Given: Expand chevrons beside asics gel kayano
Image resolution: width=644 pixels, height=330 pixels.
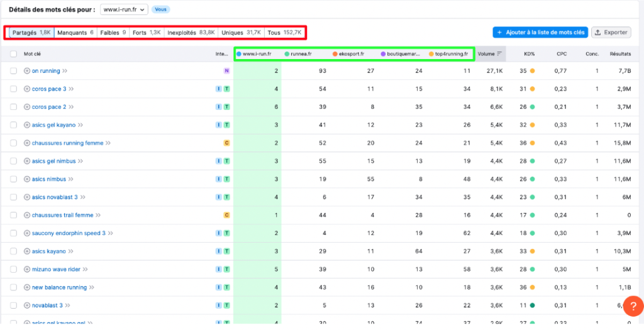Looking at the screenshot, I should pos(80,125).
